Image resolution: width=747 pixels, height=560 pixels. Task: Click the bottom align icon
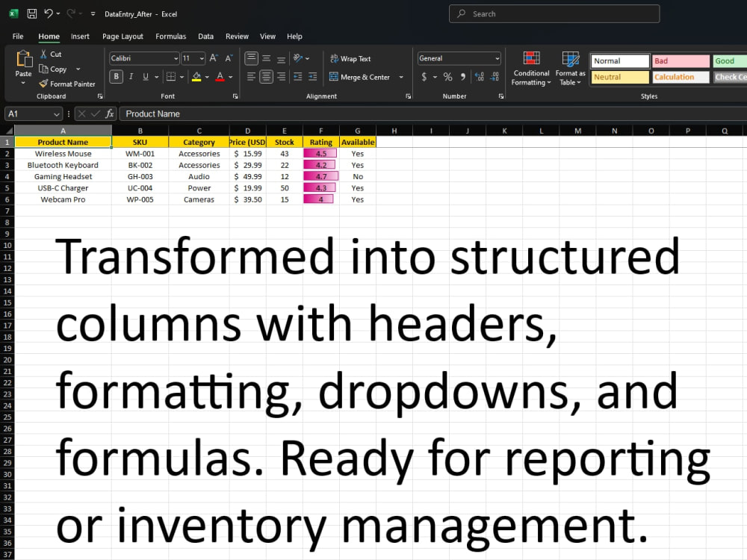pos(281,58)
